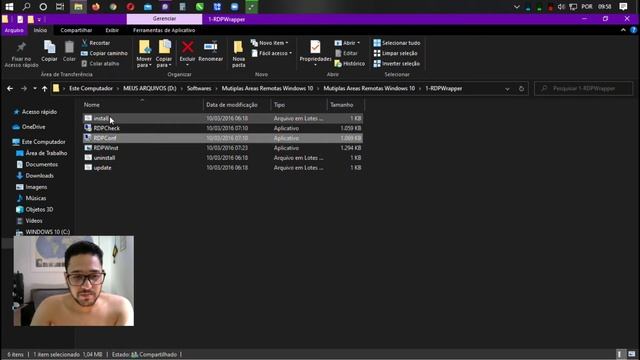640x360 pixels.
Task: Open Documentos in navigation pane
Action: pos(37,164)
